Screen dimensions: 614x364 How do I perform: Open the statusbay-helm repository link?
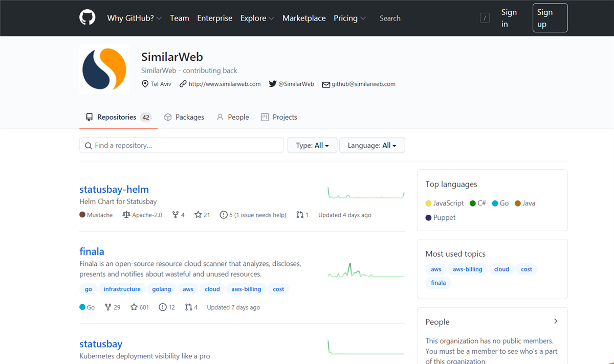(114, 189)
